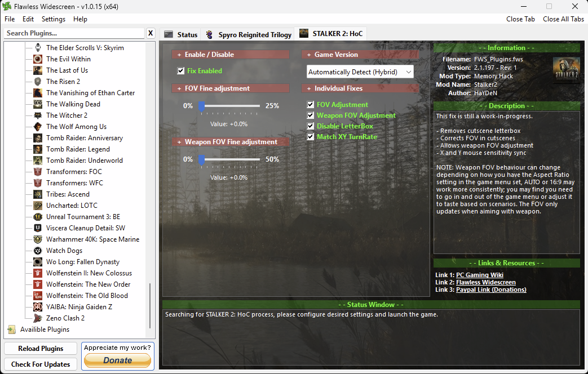Click The Walking Dead plugin icon
Image resolution: width=588 pixels, height=374 pixels.
[38, 104]
